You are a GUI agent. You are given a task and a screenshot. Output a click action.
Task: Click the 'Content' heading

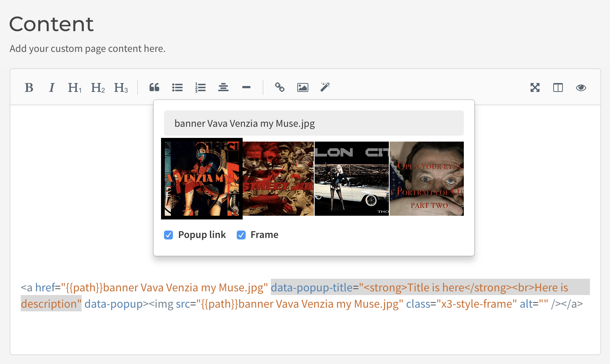[x=51, y=24]
